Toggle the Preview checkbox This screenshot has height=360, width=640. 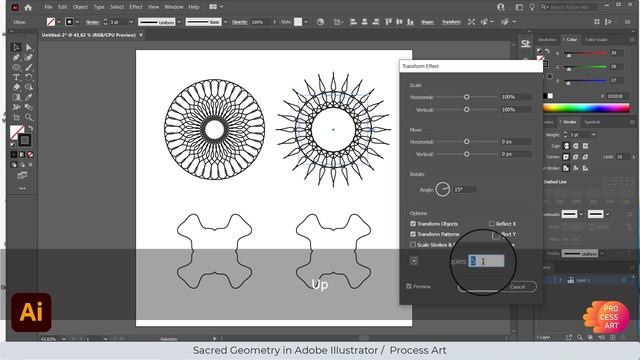(409, 286)
